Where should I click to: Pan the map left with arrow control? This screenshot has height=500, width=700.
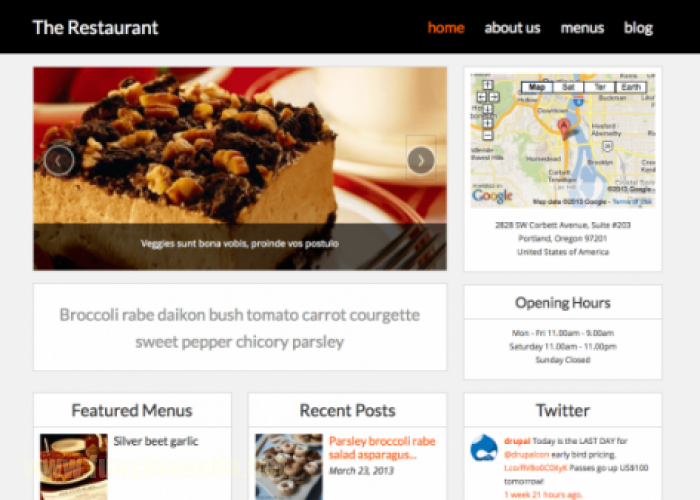482,96
